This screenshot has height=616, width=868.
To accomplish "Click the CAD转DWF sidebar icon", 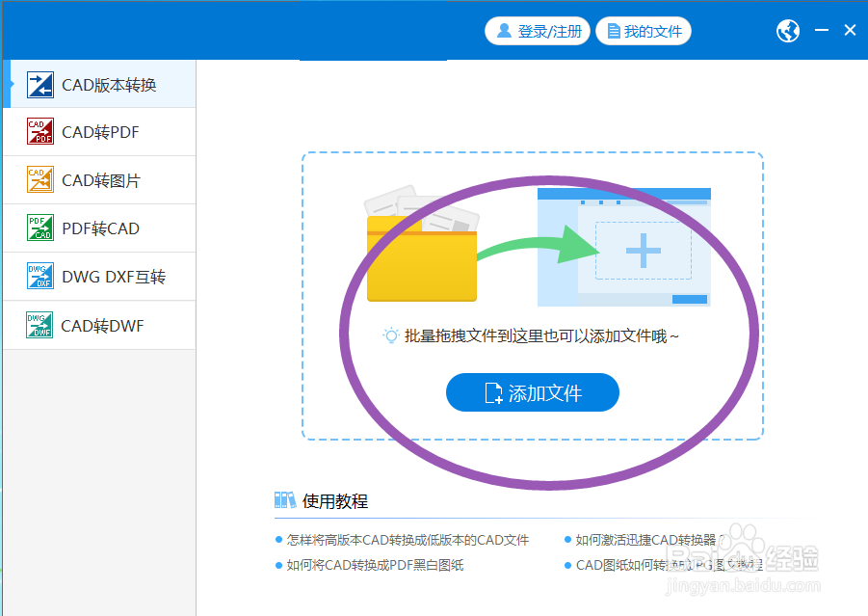I will 39,325.
